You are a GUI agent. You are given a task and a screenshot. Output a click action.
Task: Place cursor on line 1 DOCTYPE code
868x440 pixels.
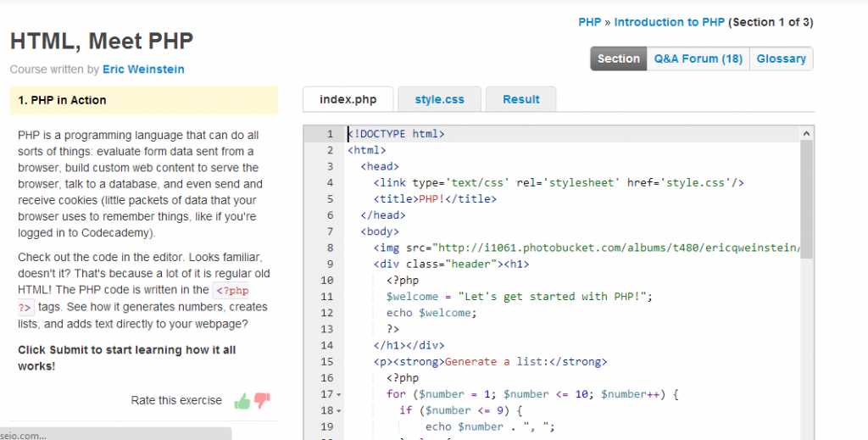(396, 134)
